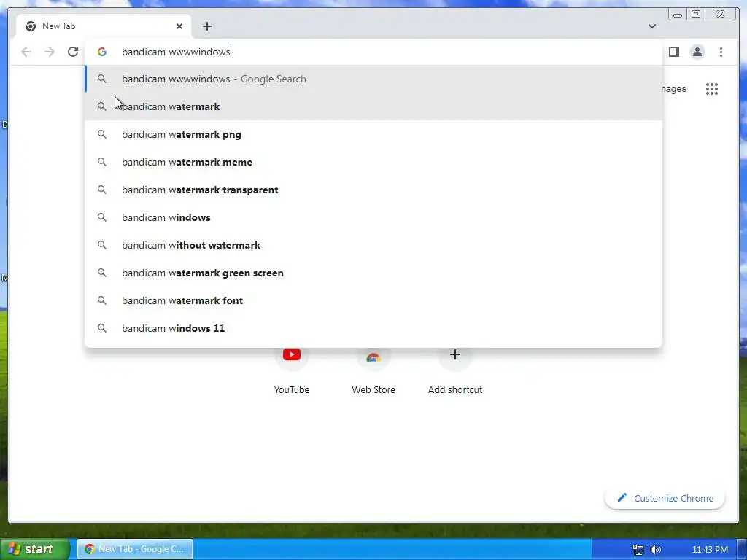
Task: Close the New Tab tab
Action: tap(179, 26)
